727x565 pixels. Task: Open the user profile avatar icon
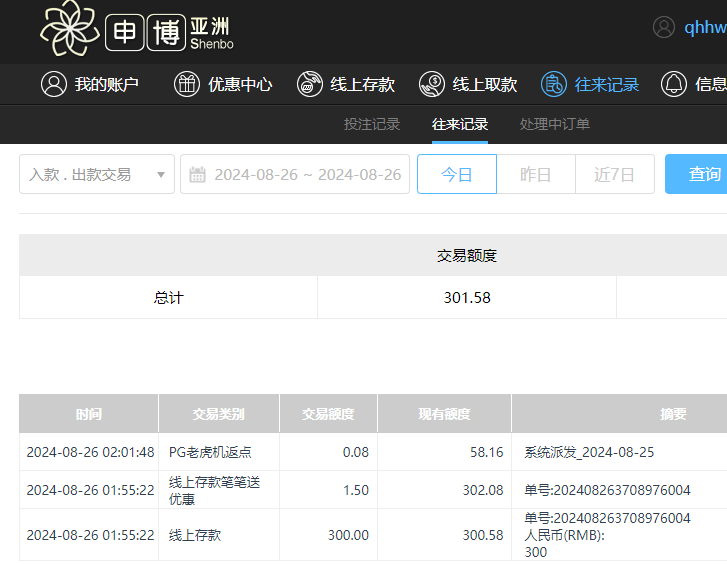tap(664, 27)
